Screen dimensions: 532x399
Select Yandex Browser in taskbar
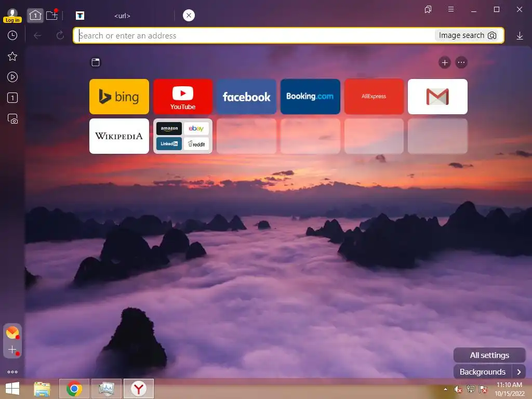coord(138,389)
